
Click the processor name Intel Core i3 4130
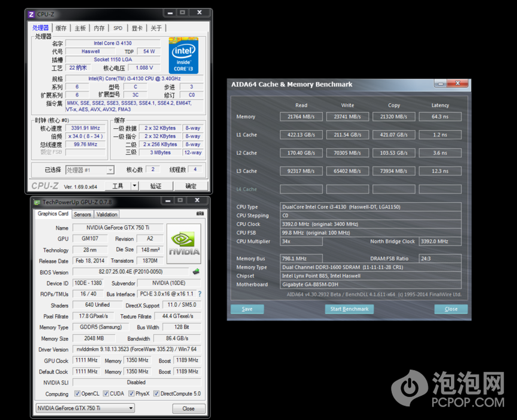tap(113, 43)
